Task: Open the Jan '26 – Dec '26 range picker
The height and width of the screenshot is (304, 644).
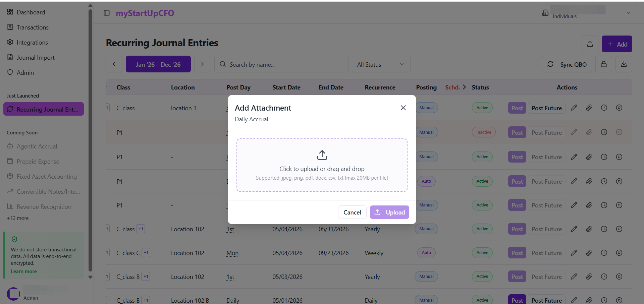Action: pyautogui.click(x=158, y=64)
